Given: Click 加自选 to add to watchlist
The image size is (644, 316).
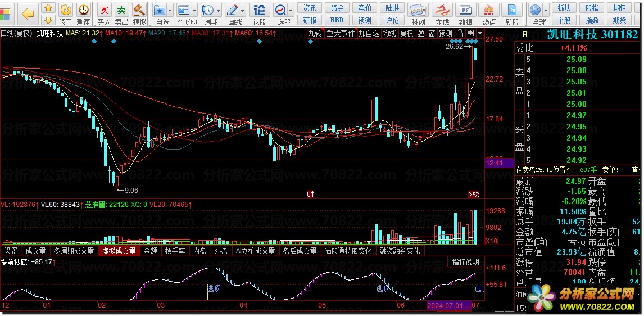Looking at the screenshot, I should (369, 33).
